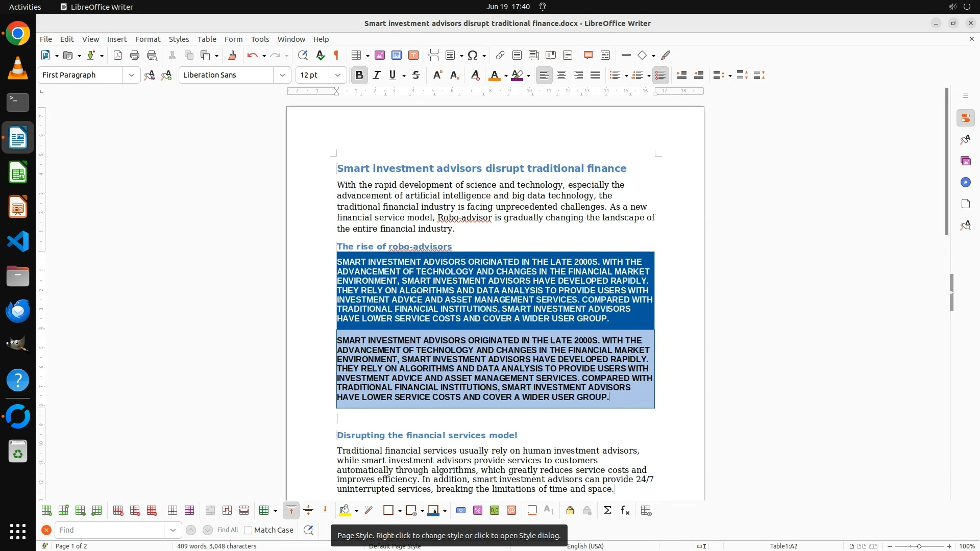Click the Clone Formatting paintbrush icon
Screen dimensions: 980x551
(232, 55)
